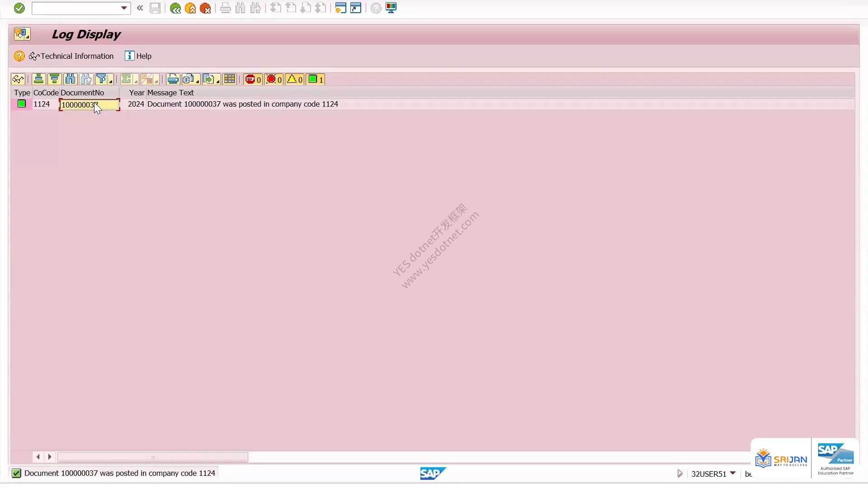
Task: Sort the log in ascending order
Action: coord(39,80)
